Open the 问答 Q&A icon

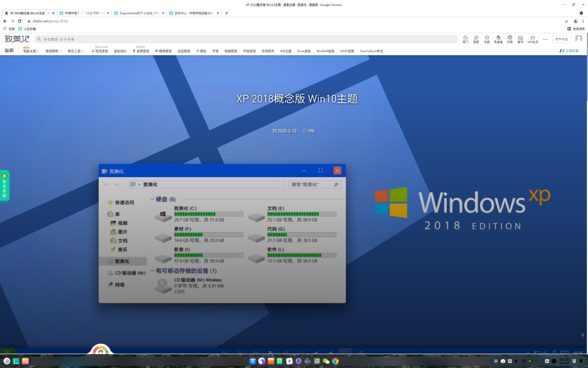tap(510, 39)
